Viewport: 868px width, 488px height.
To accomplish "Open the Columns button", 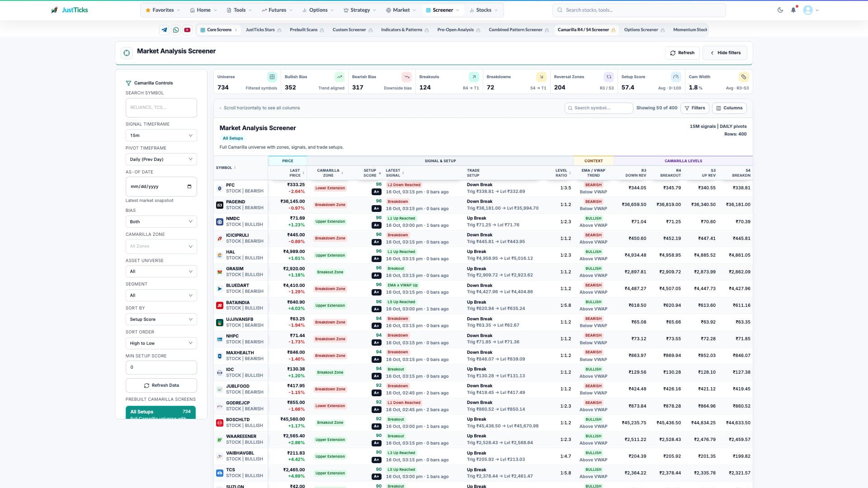I will tap(729, 108).
